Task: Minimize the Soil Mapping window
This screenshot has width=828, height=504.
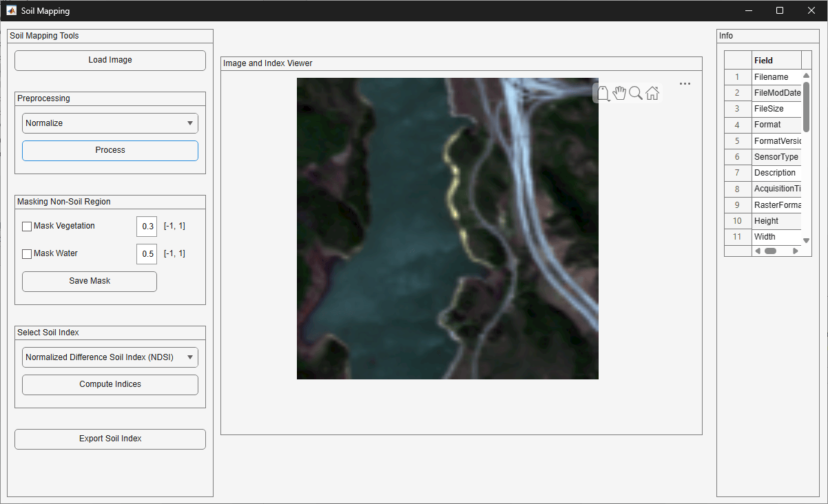Action: (749, 10)
